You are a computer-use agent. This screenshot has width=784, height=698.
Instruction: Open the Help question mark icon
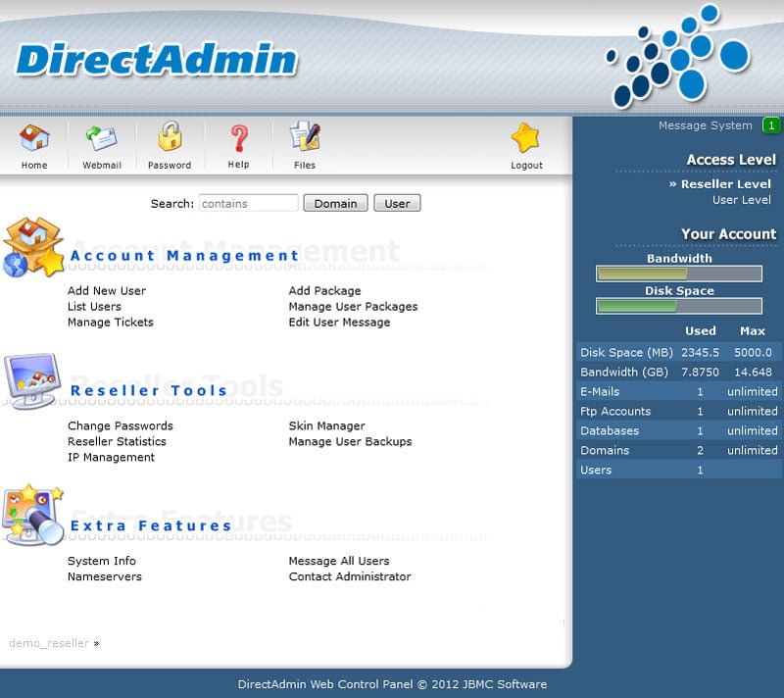(x=238, y=138)
